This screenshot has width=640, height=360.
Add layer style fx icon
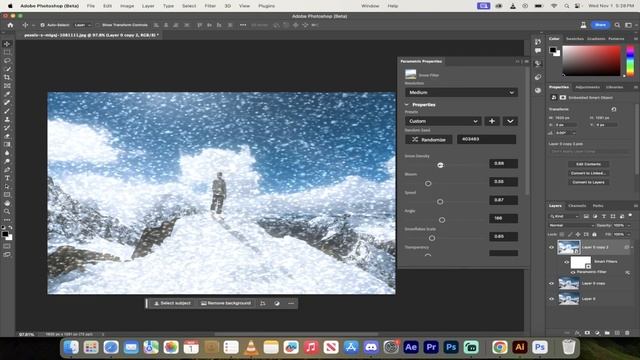coord(577,333)
